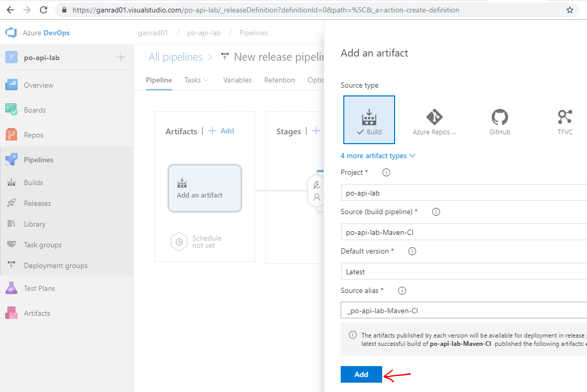Click the Add artifact button

coord(361,374)
